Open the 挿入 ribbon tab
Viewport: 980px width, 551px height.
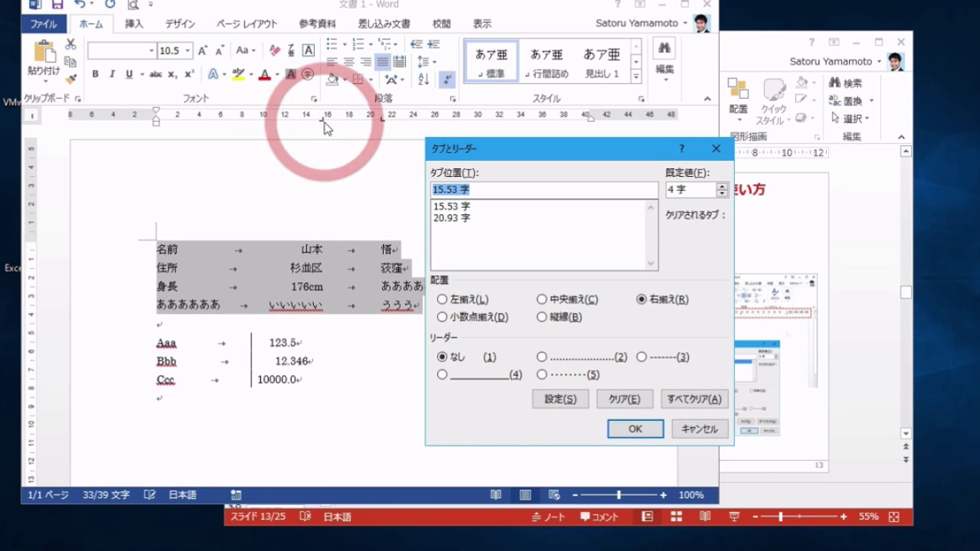click(x=134, y=24)
